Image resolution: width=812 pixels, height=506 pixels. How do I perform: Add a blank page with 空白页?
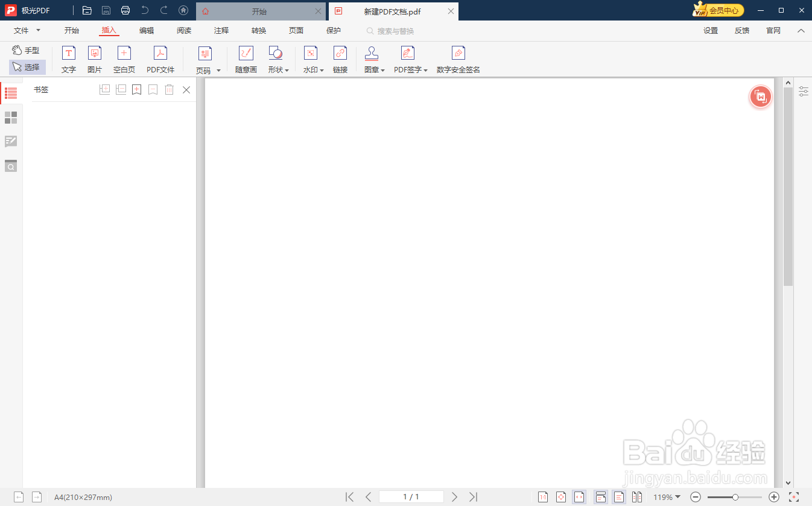click(124, 60)
